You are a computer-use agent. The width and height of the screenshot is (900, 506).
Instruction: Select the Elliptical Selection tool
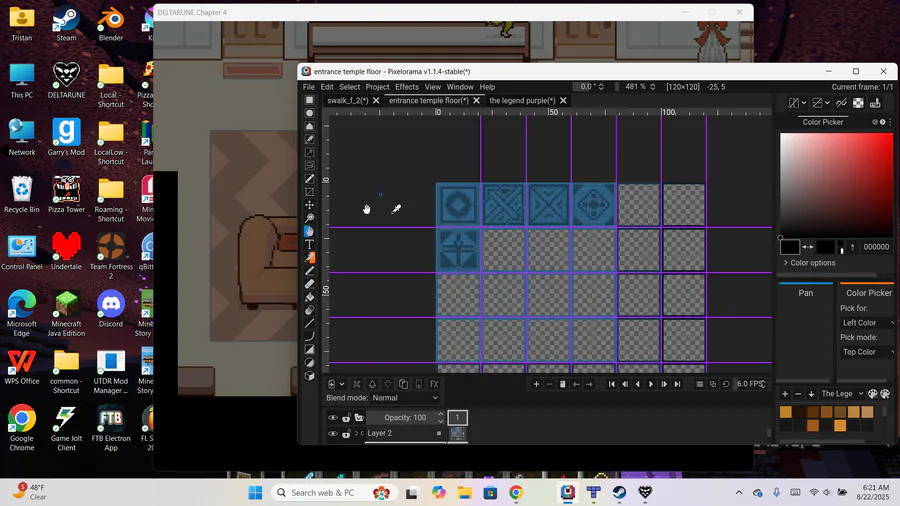click(309, 112)
